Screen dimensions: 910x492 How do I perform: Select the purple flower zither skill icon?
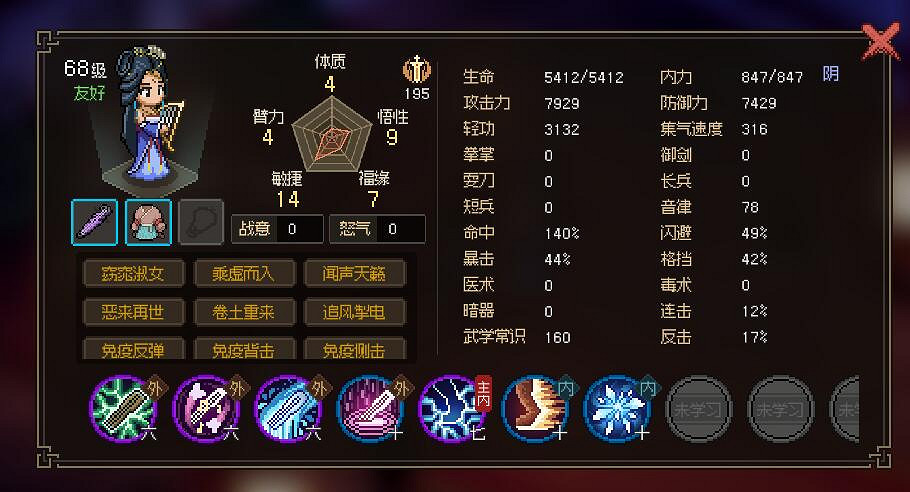[205, 408]
